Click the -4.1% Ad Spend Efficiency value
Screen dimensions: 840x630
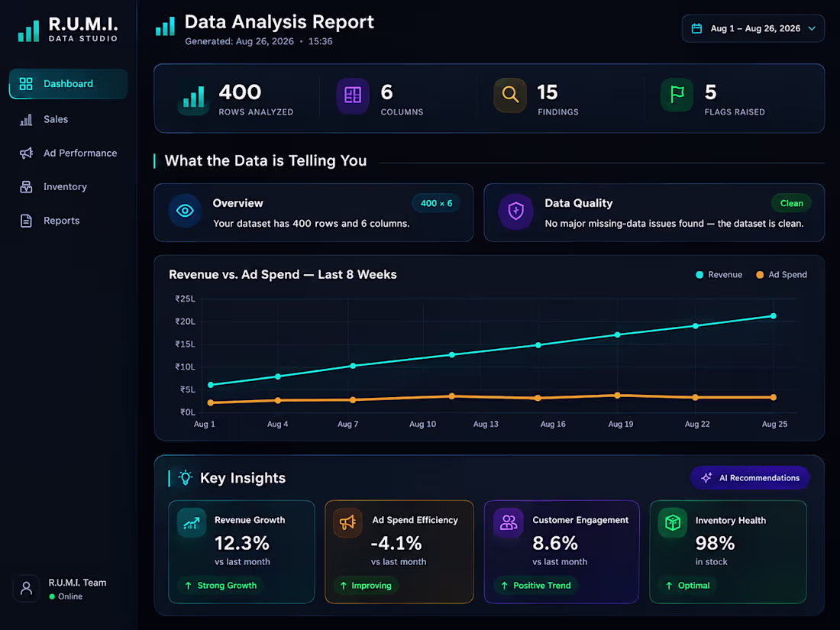point(396,543)
